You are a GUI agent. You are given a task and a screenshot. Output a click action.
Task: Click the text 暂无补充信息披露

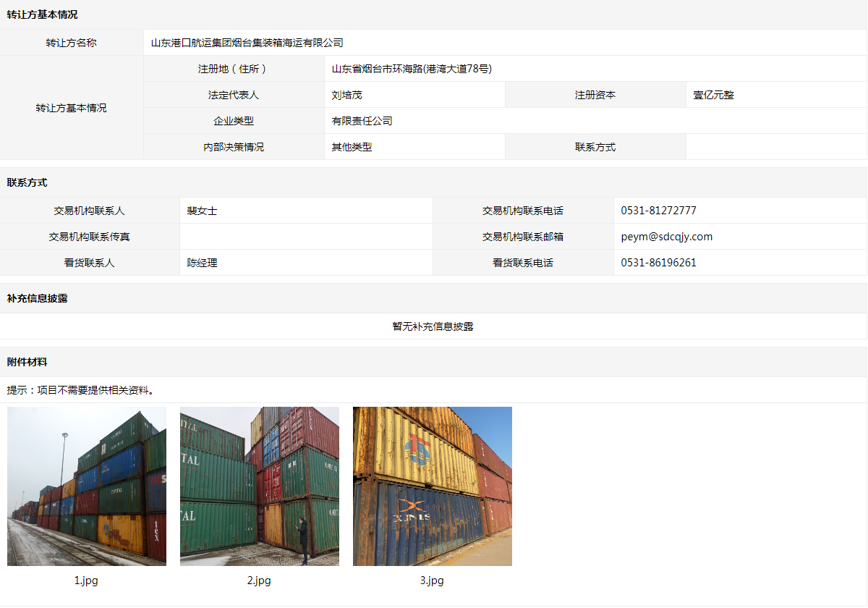[433, 326]
